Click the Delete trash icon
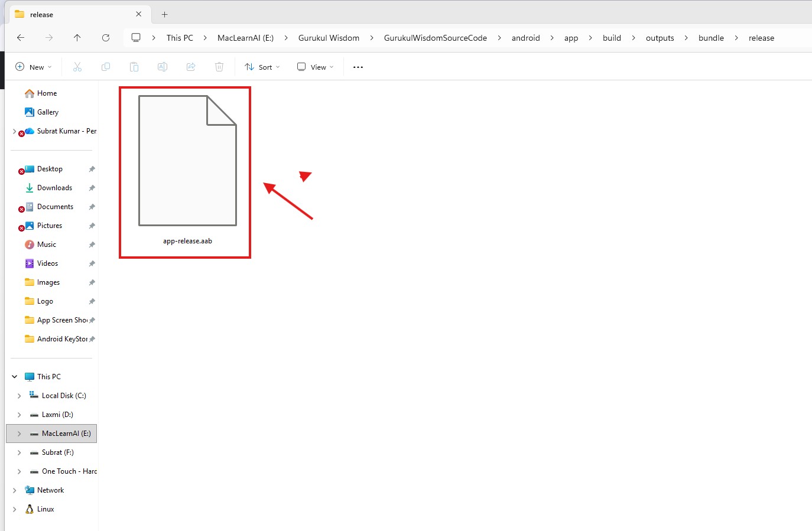 (219, 67)
